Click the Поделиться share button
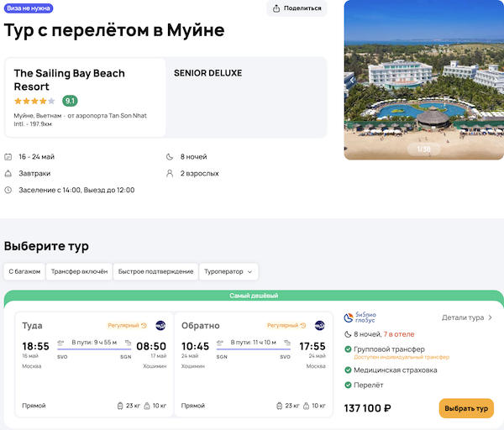This screenshot has width=504, height=430. point(297,8)
